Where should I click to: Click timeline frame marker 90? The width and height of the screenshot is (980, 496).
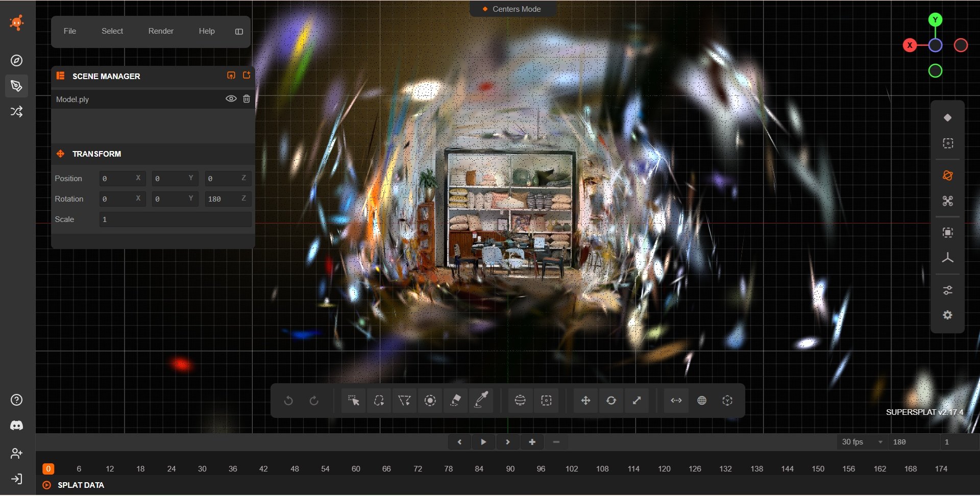tap(510, 469)
